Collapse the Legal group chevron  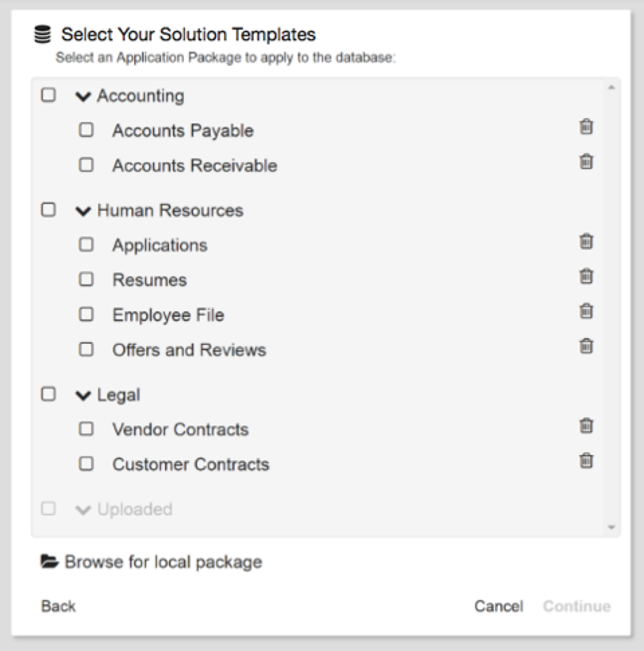pos(83,395)
